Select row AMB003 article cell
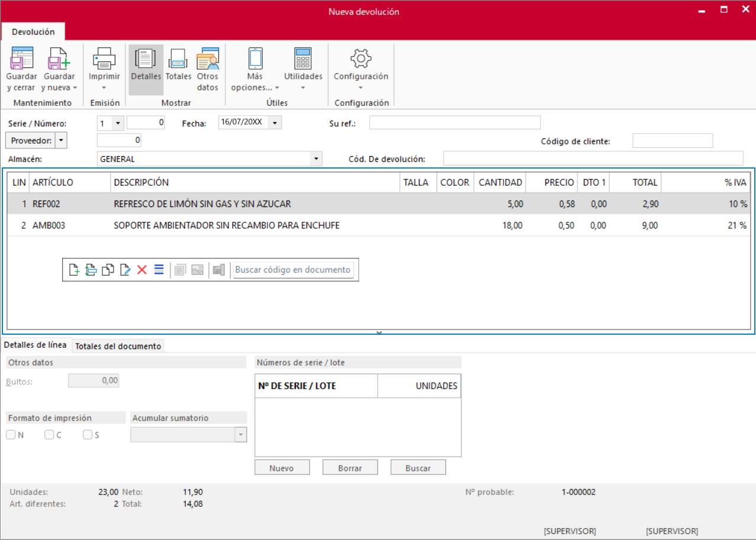Image resolution: width=756 pixels, height=540 pixels. [x=70, y=225]
